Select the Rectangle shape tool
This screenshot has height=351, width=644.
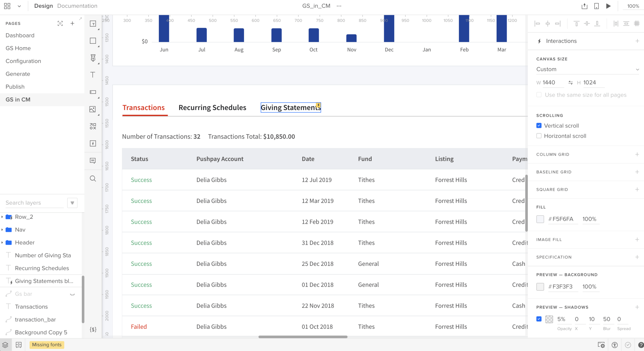coord(93,41)
